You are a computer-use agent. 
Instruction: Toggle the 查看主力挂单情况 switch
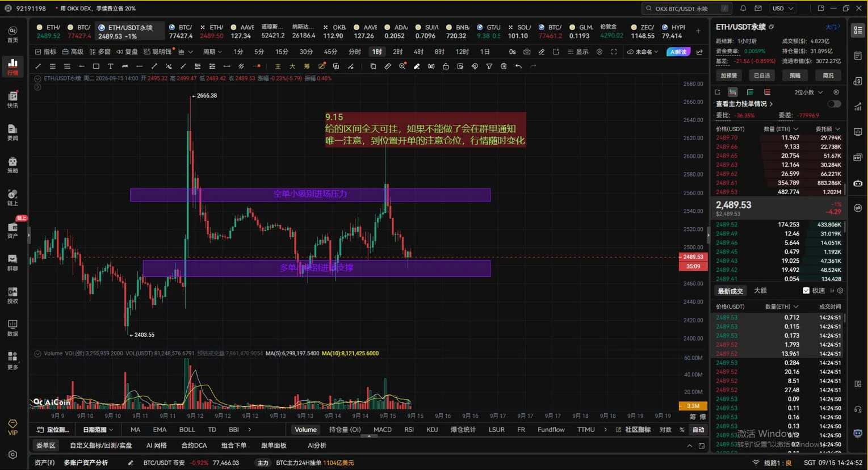click(834, 104)
